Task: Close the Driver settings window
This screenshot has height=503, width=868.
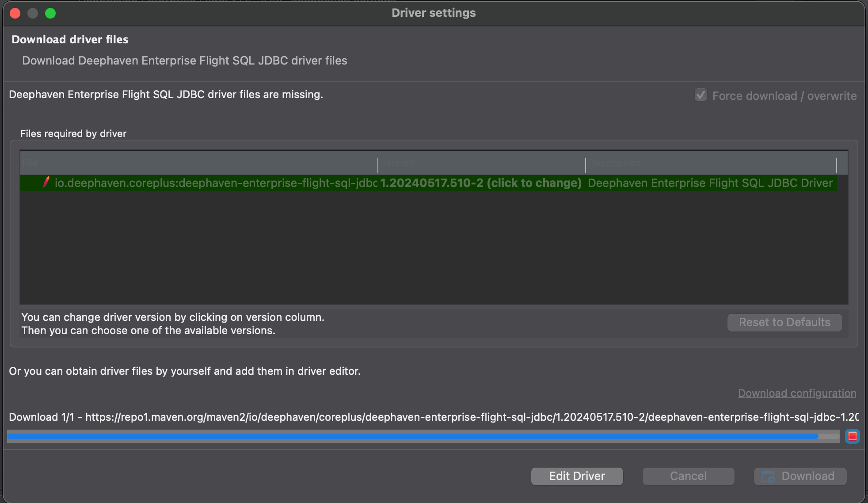Action: [x=15, y=13]
